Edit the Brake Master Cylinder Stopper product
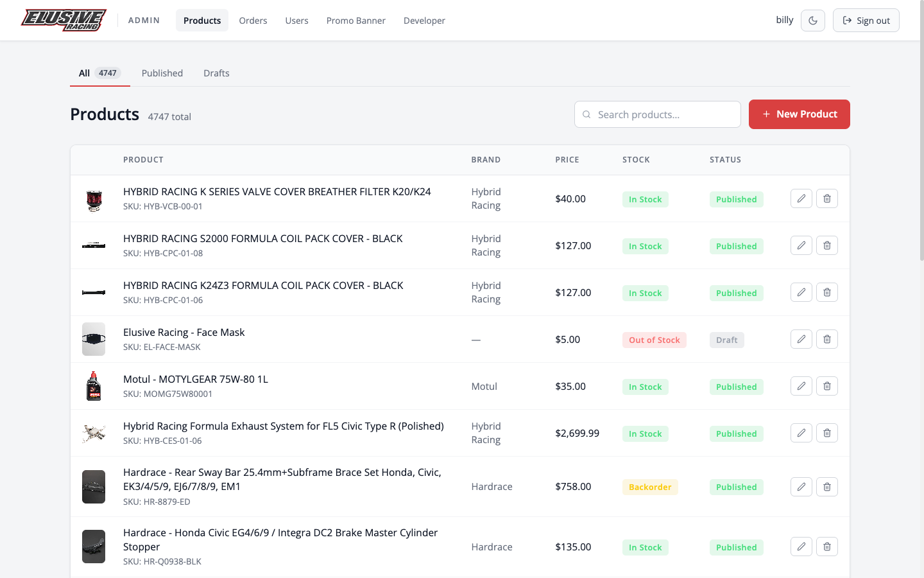The width and height of the screenshot is (924, 578). [x=801, y=547]
